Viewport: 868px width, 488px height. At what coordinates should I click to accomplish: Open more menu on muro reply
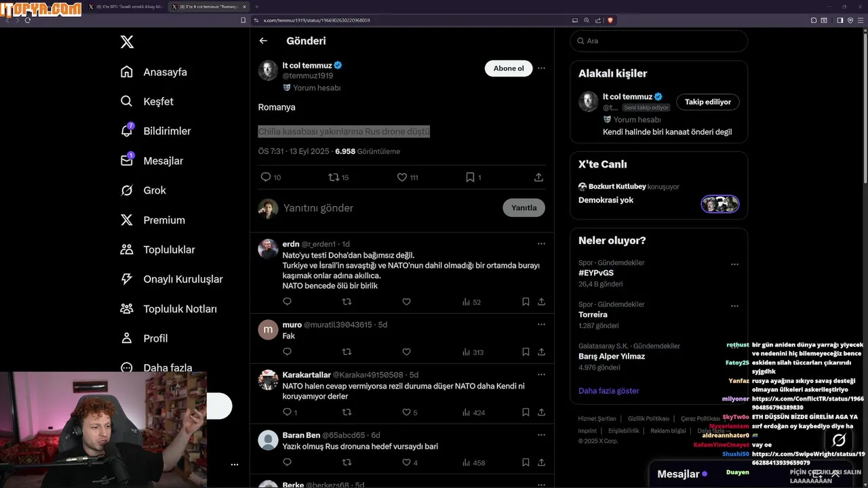tap(541, 325)
